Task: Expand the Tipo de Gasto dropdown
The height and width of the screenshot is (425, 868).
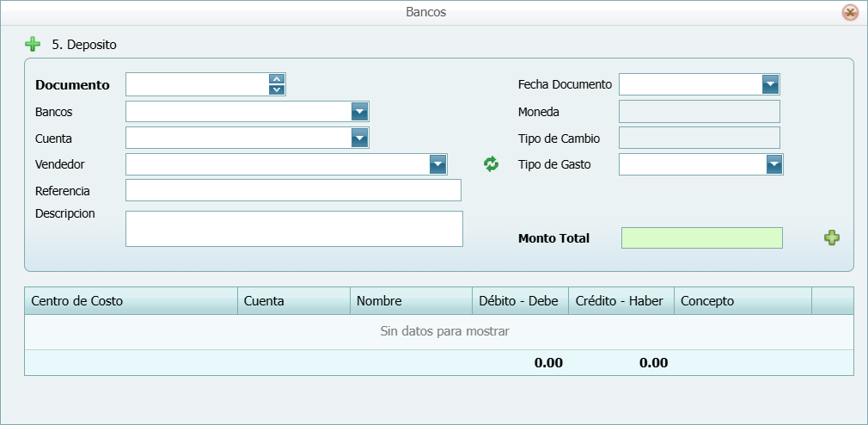Action: click(774, 164)
